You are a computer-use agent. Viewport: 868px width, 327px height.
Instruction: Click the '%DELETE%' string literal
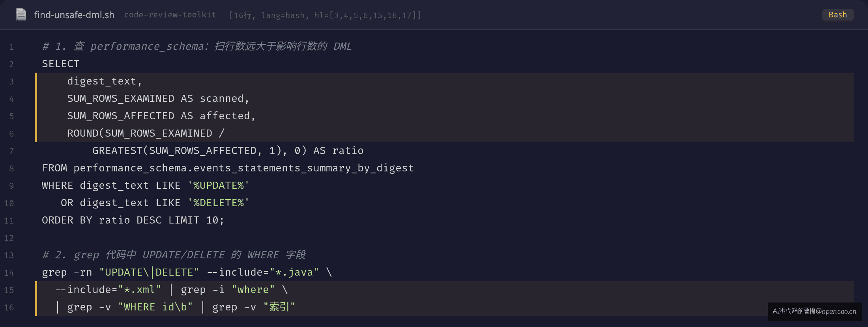218,203
